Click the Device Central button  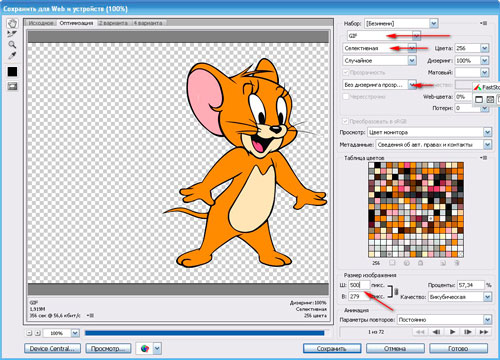52,349
